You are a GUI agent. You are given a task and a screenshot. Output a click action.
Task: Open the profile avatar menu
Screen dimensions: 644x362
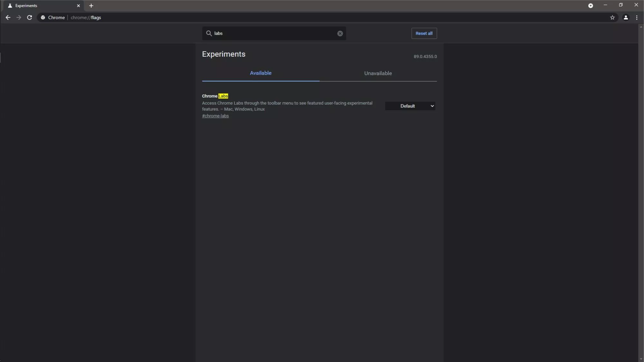coord(626,18)
